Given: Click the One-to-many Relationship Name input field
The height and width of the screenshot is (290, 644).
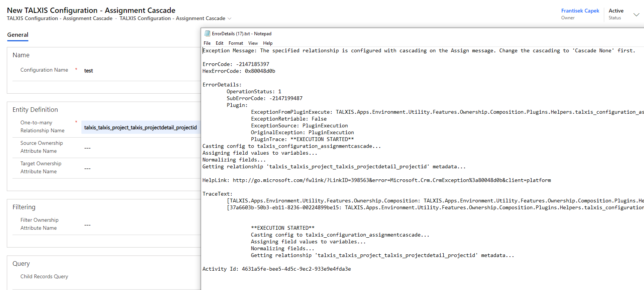Looking at the screenshot, I should (x=140, y=127).
